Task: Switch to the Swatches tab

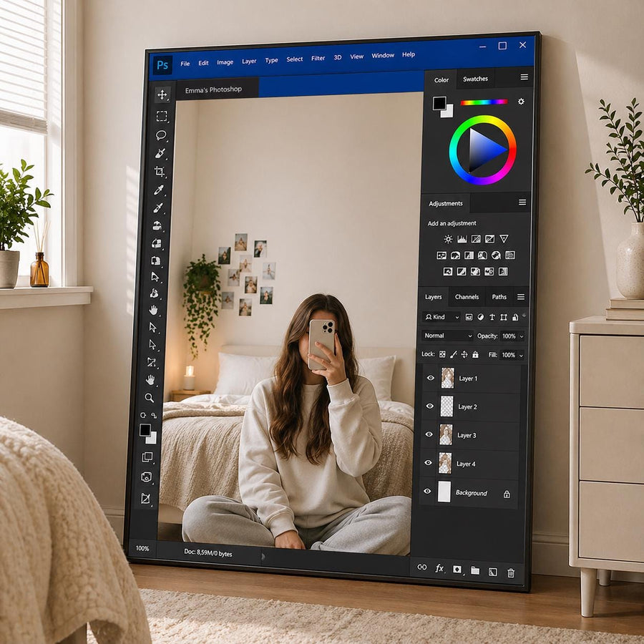Action: coord(475,79)
